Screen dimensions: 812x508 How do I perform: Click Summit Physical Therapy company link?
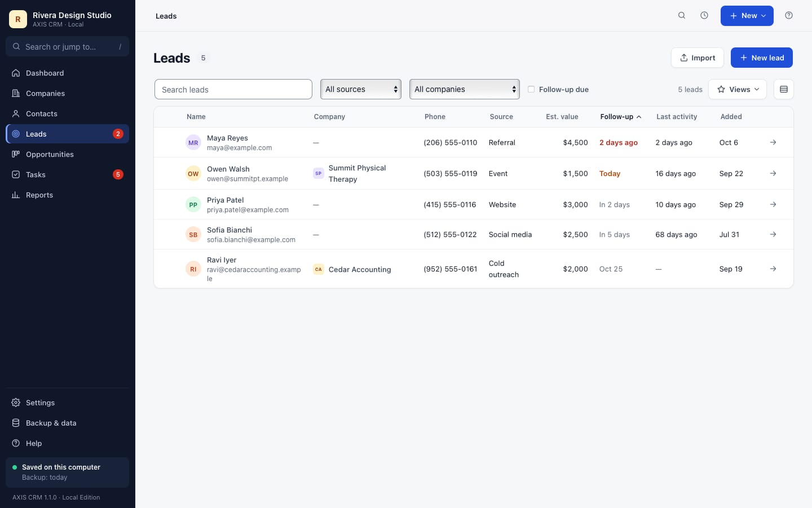pos(358,173)
